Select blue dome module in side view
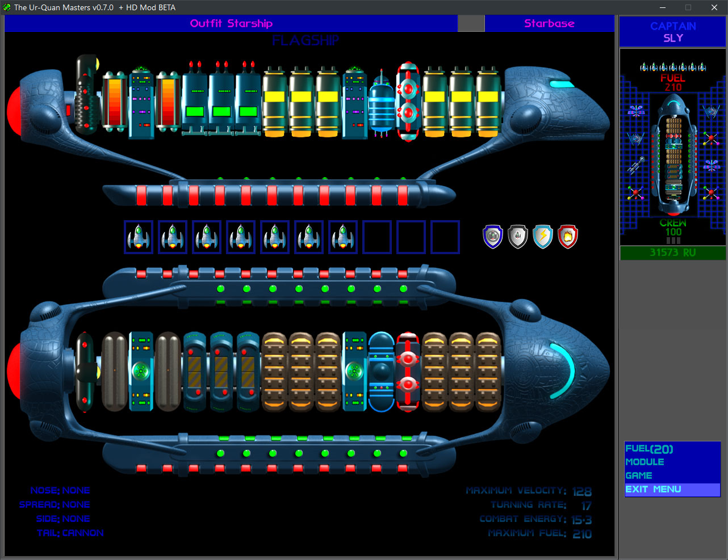Viewport: 728px width, 560px height. click(x=382, y=372)
